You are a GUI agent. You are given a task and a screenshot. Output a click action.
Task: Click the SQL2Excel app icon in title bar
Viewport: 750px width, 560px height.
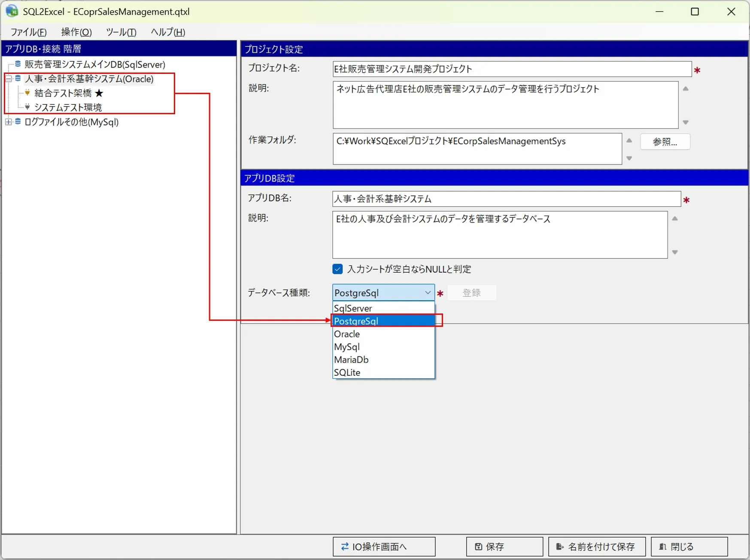(x=12, y=11)
